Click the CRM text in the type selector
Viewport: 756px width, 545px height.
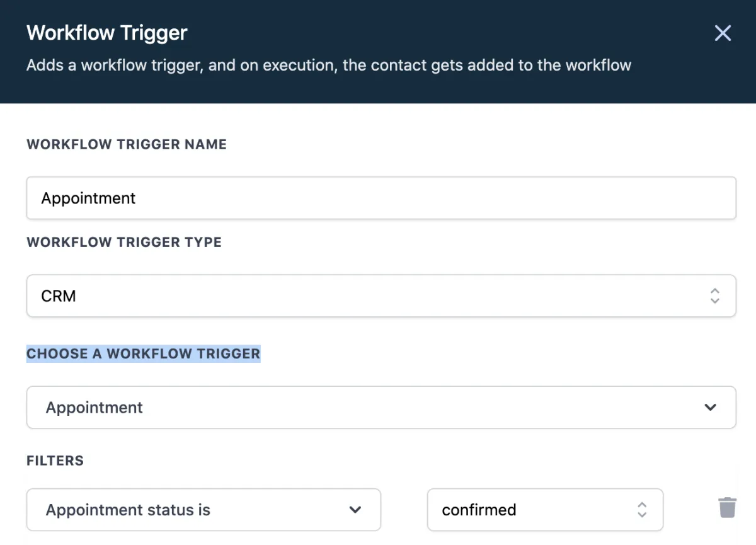point(59,296)
